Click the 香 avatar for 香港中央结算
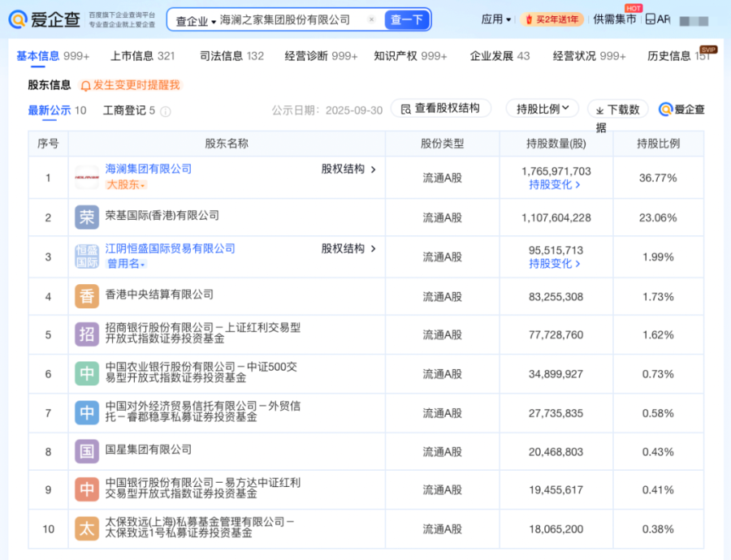This screenshot has width=731, height=560. click(x=87, y=295)
